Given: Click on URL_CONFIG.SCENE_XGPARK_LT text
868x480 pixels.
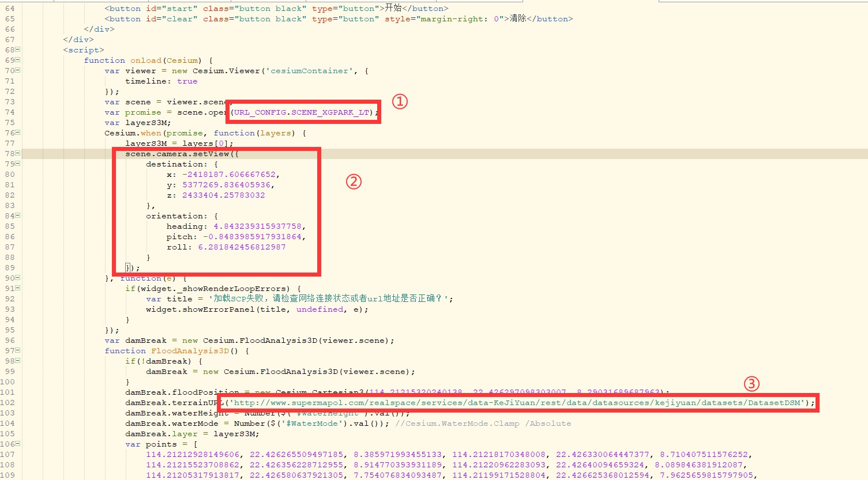Looking at the screenshot, I should [301, 112].
